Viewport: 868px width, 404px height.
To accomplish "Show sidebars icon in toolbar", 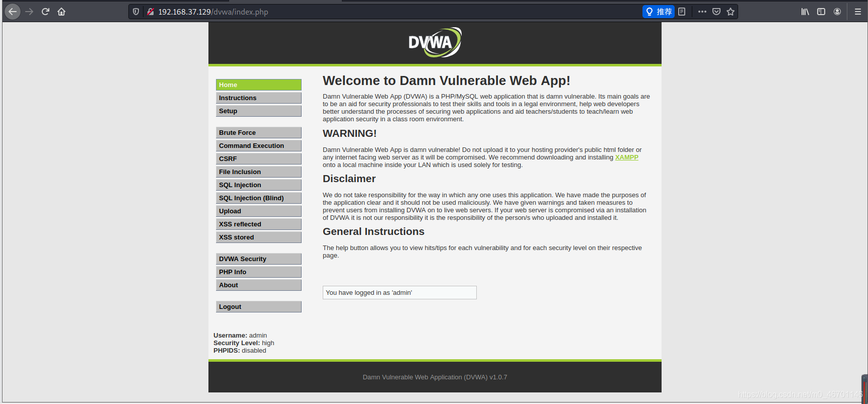I will [x=821, y=12].
